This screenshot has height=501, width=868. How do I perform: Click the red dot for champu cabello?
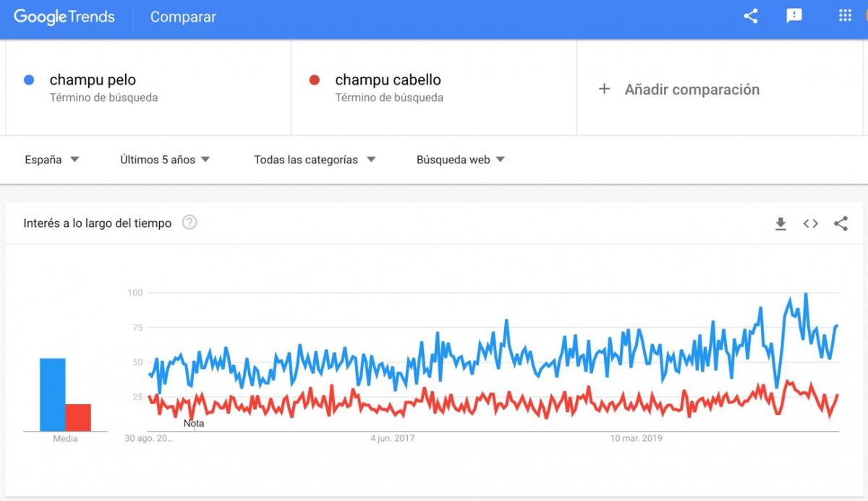(x=315, y=80)
